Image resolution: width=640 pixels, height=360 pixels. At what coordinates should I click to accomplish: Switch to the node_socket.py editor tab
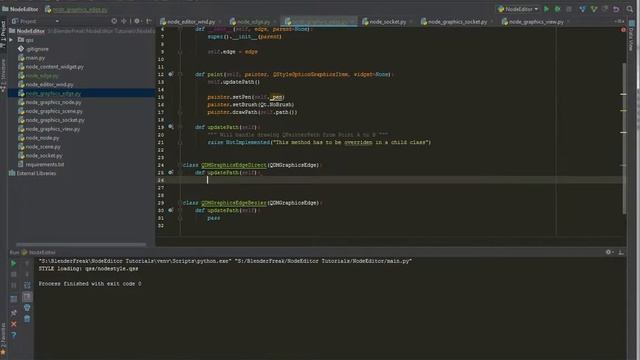(387, 22)
